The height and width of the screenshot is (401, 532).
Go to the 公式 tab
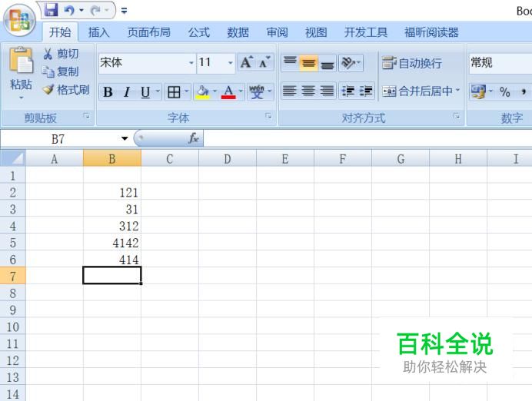pos(199,32)
